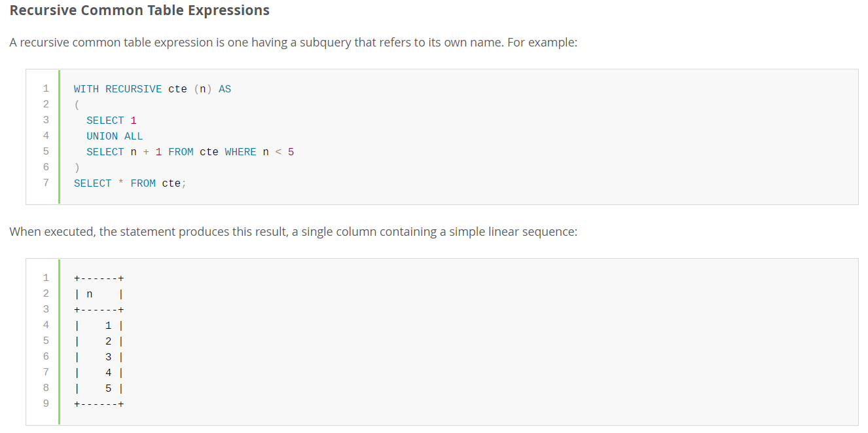
Task: Click the 'n' column header in result
Action: coord(90,293)
